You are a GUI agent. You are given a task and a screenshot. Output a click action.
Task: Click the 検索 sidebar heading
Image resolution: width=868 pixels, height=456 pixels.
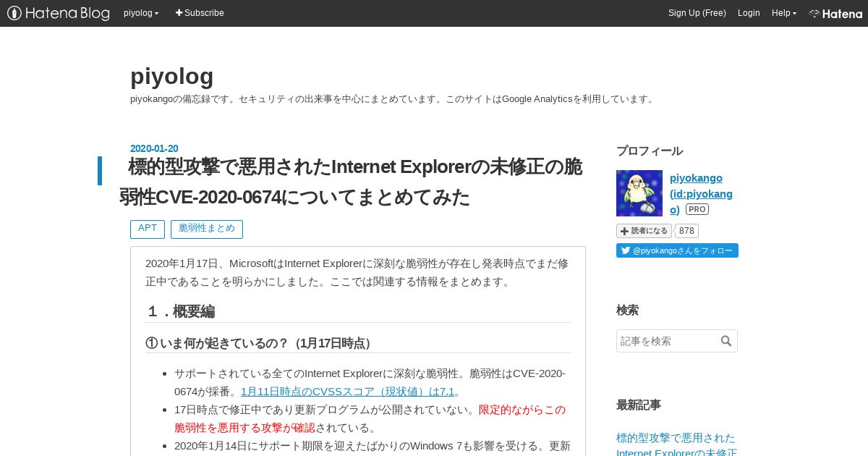627,310
